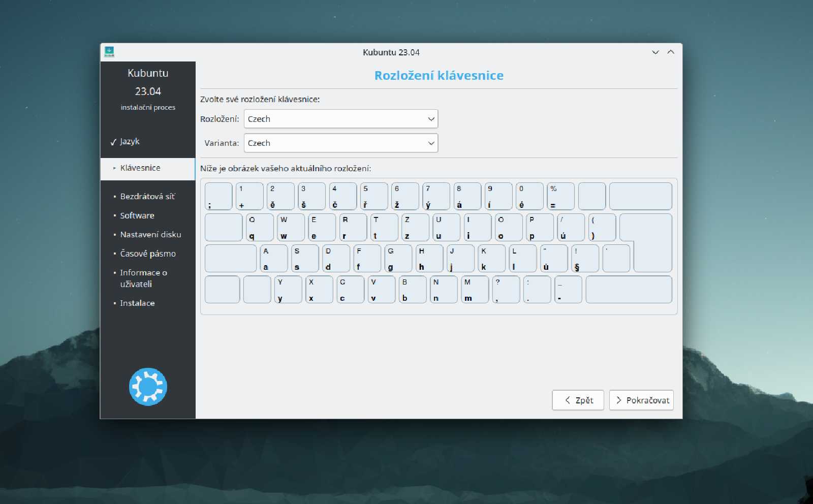
Task: Click the X key in keyboard preview
Action: (x=319, y=290)
